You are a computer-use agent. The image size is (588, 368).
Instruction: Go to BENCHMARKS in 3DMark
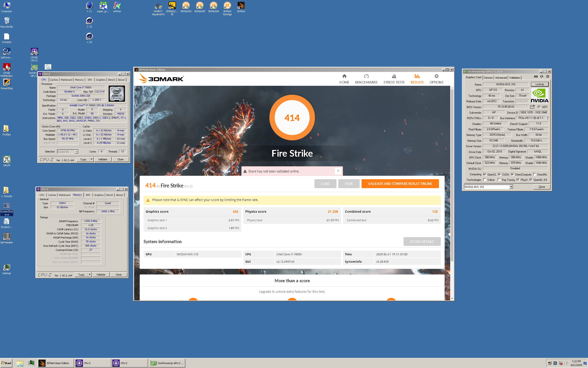pyautogui.click(x=366, y=79)
